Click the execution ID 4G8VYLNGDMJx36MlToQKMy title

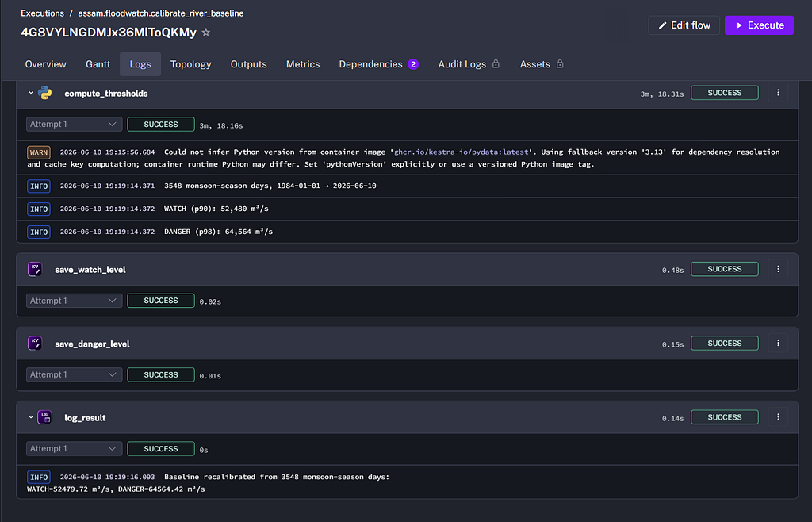pyautogui.click(x=109, y=32)
